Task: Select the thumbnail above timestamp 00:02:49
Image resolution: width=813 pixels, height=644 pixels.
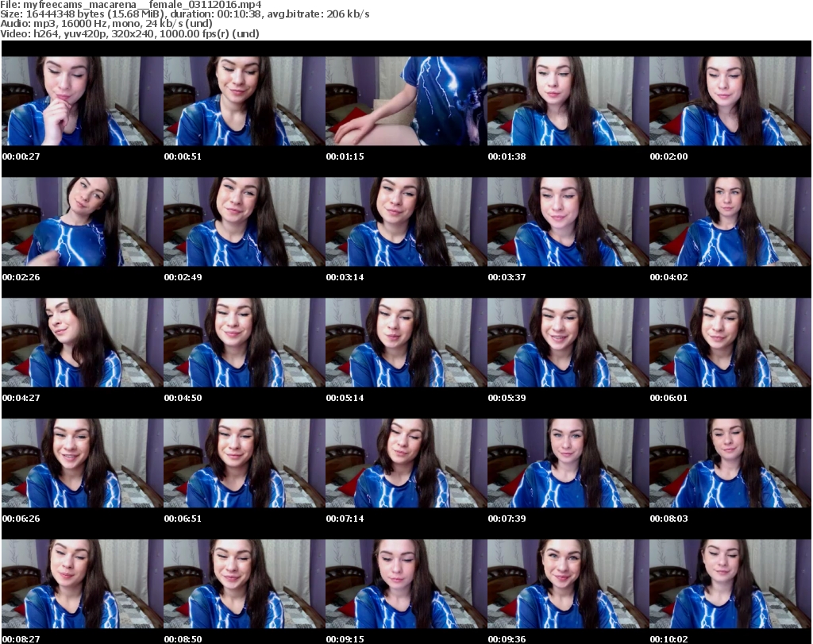Action: (x=244, y=222)
